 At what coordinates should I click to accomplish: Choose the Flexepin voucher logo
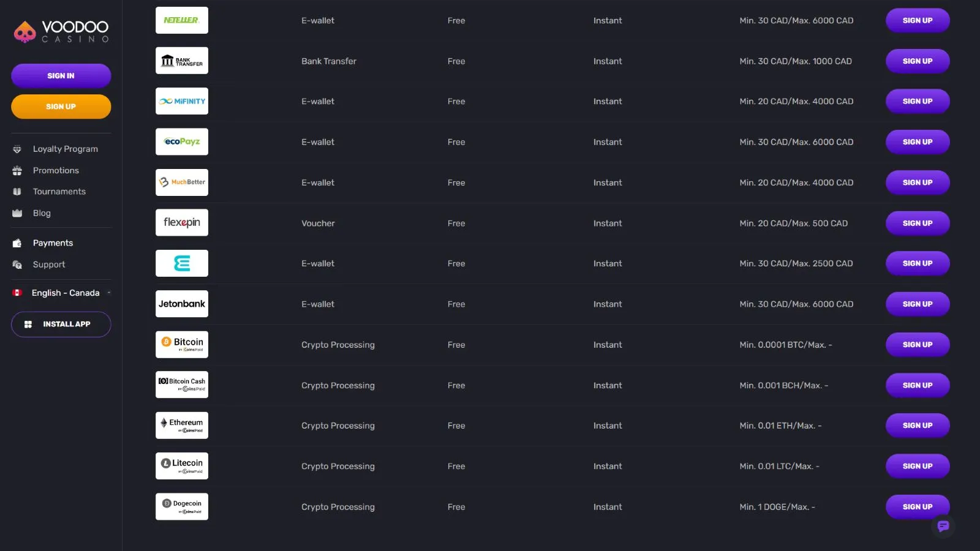click(182, 223)
